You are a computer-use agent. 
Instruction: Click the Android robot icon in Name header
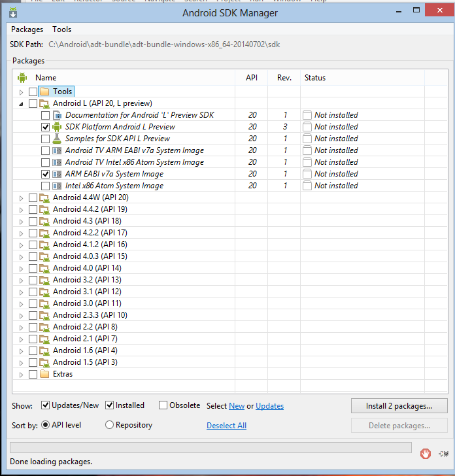click(22, 78)
